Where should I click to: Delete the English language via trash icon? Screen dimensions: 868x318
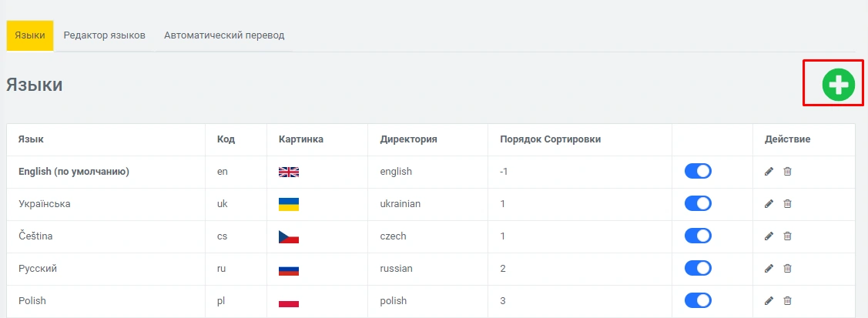787,172
